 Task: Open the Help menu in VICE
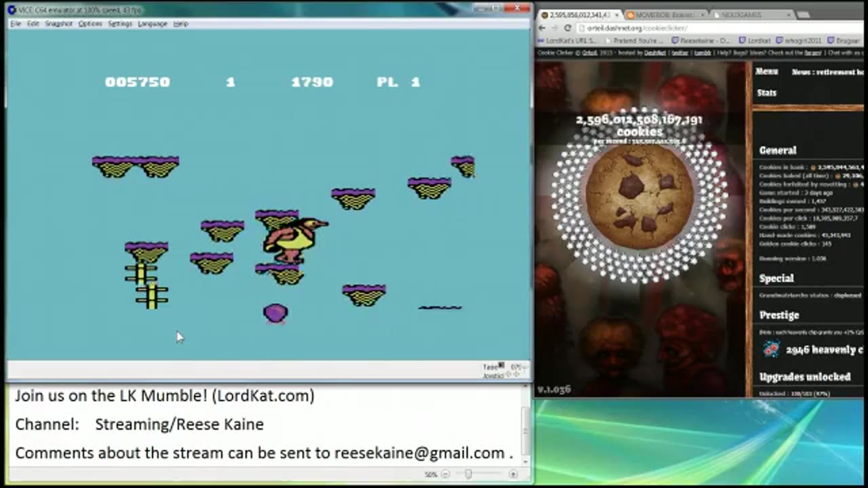(180, 24)
